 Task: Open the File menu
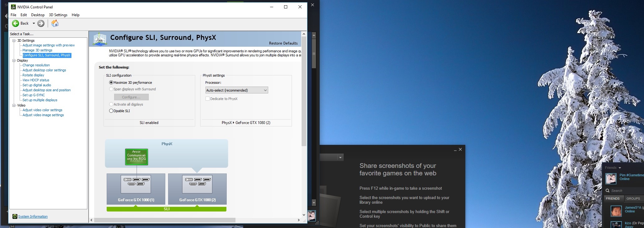click(x=13, y=15)
